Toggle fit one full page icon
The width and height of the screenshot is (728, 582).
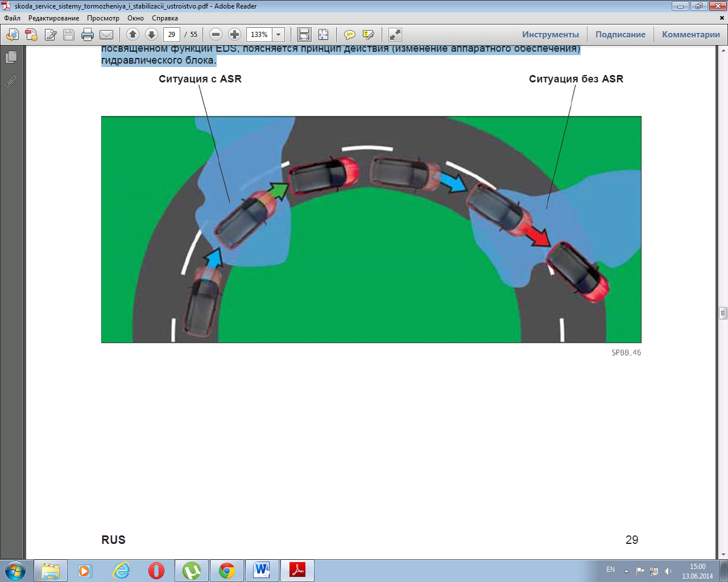coord(323,35)
